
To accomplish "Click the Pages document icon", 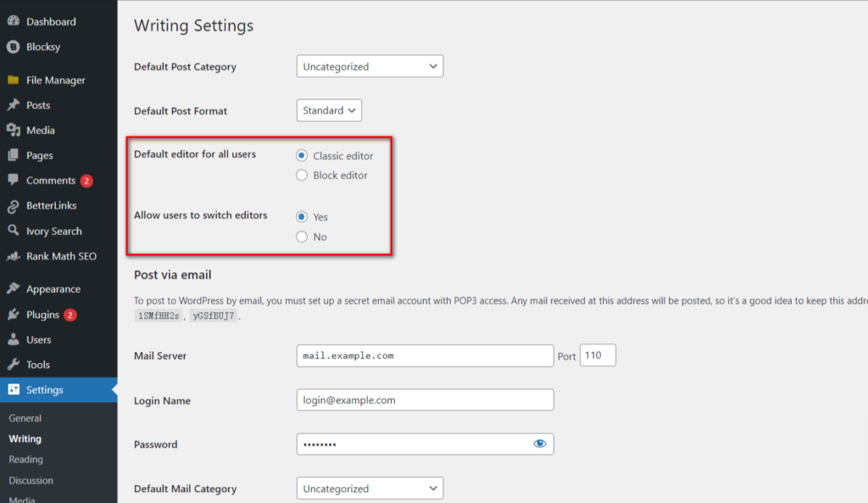I will pos(14,155).
